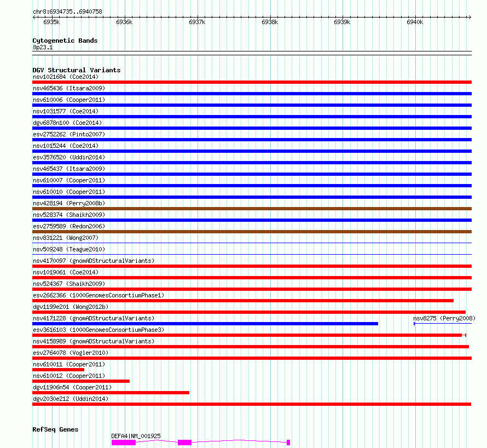Open dgv2030e212 (Uddin2014) variant
The image size is (487, 448).
(x=252, y=404)
